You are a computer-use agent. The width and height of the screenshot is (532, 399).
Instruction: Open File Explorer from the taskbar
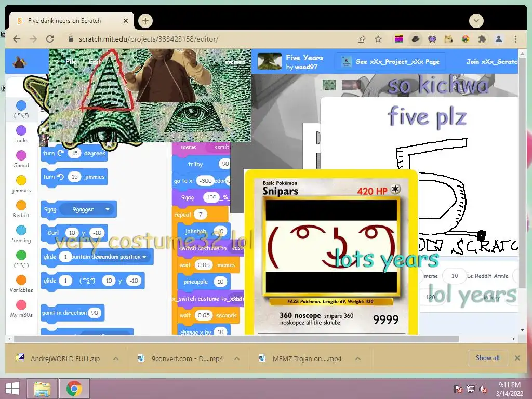point(42,389)
